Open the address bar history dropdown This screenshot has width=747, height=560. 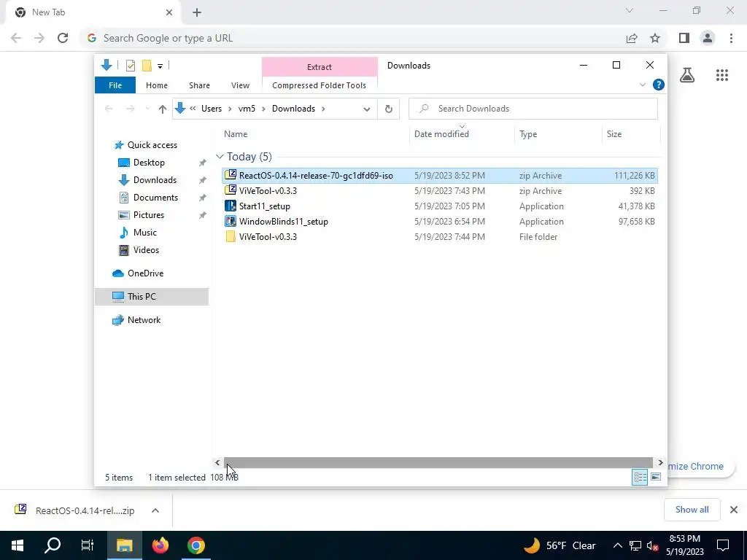tap(366, 109)
